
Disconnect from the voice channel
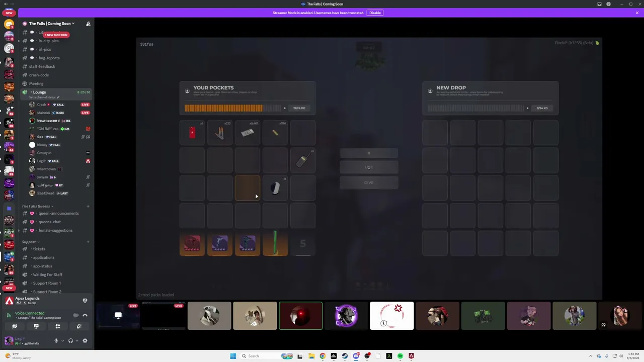click(85, 315)
